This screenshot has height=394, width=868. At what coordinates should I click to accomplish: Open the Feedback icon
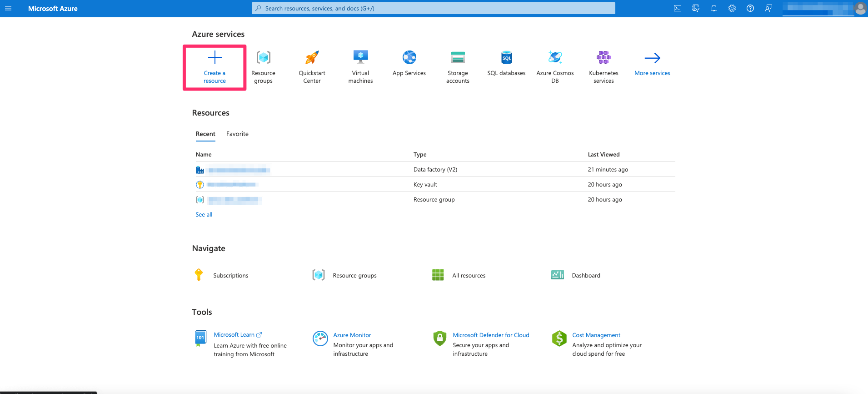[x=768, y=8]
